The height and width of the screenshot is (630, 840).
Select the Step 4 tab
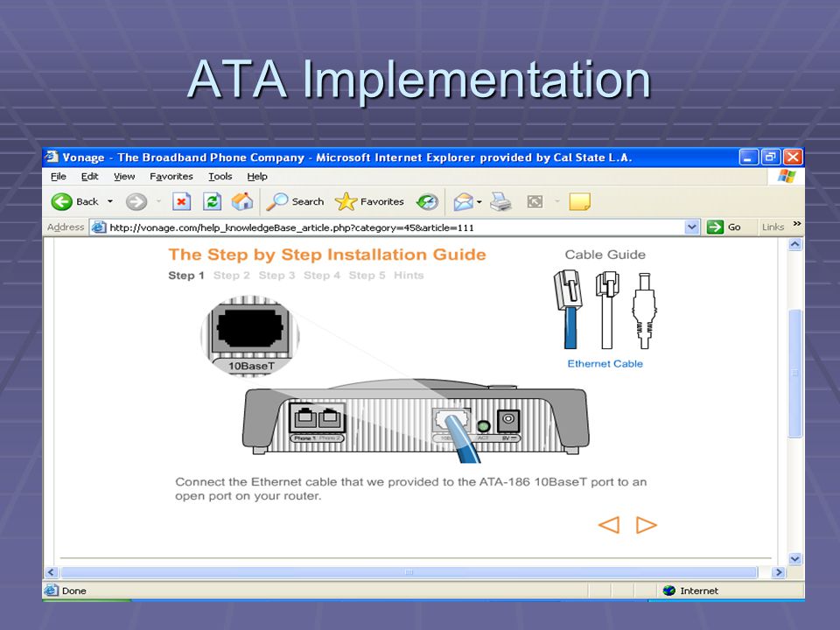click(321, 276)
